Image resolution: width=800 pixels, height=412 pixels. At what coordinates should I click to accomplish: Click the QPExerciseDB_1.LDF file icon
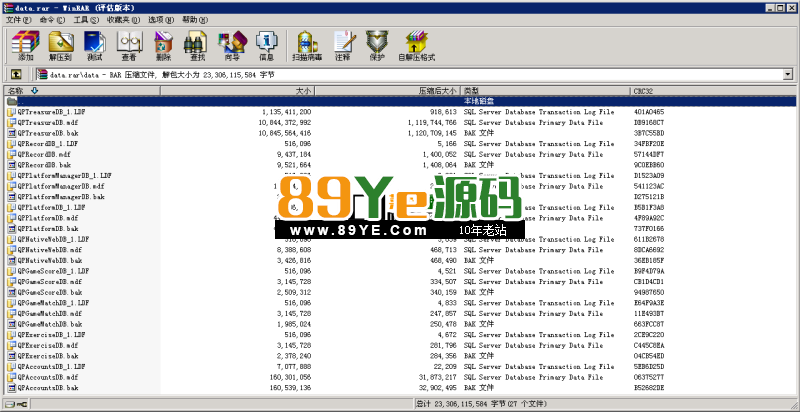point(12,335)
